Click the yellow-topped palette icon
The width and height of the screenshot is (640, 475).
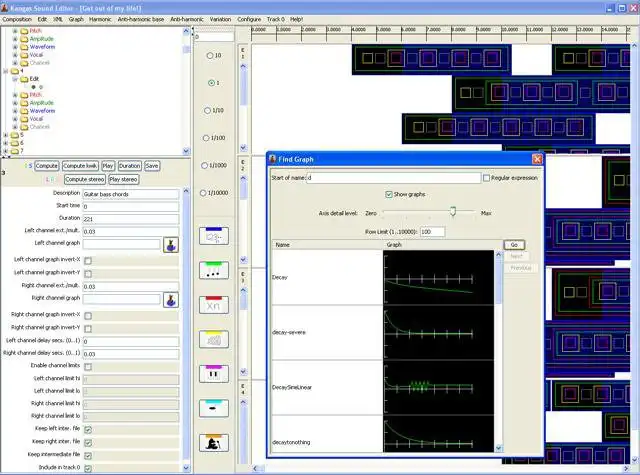click(213, 340)
